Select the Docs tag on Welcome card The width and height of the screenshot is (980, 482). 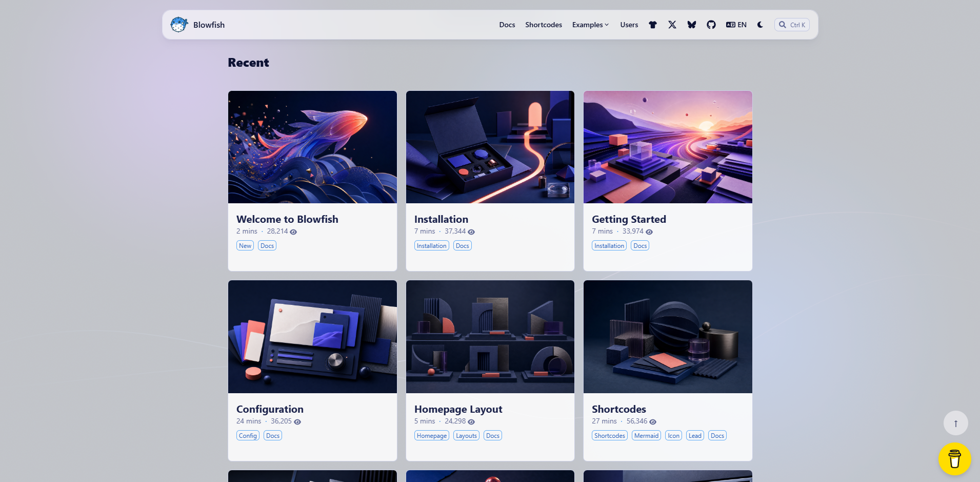pyautogui.click(x=267, y=246)
